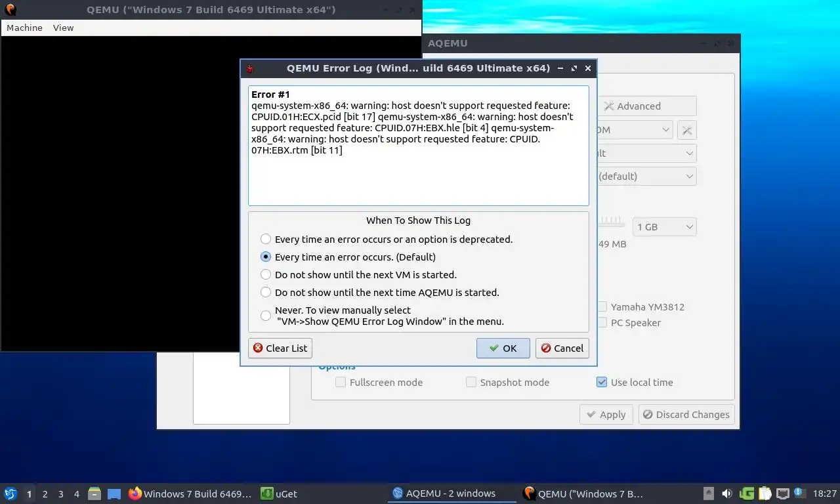Click the uGet icon in taskbar
Screen dimensions: 840x504
(x=267, y=493)
